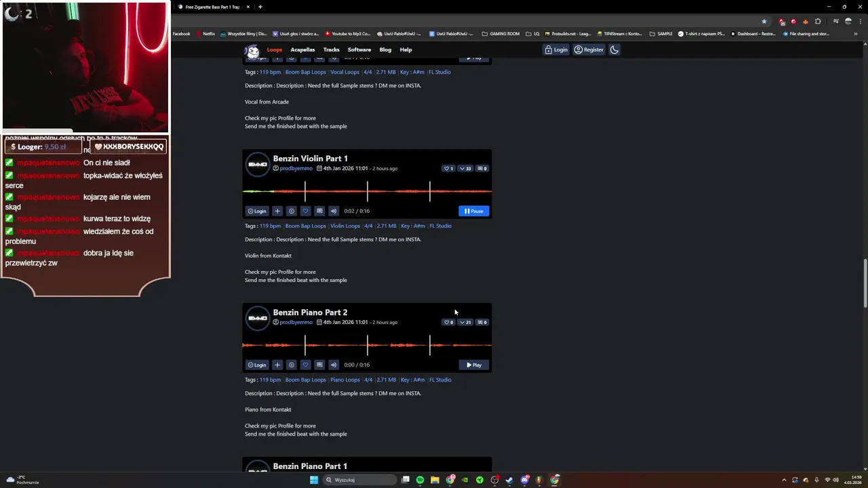Toggle volume on Benzin Violin Part 1 player
Screen dimensions: 868x488
click(333, 211)
